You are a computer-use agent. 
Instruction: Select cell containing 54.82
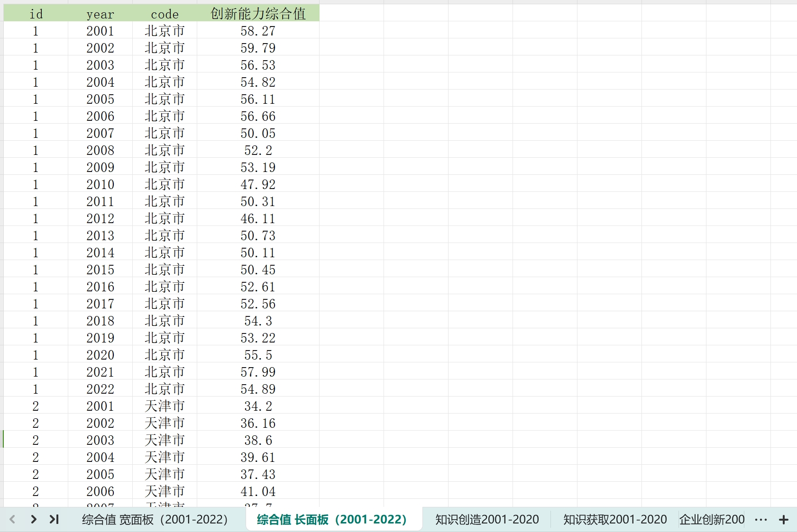pyautogui.click(x=258, y=82)
